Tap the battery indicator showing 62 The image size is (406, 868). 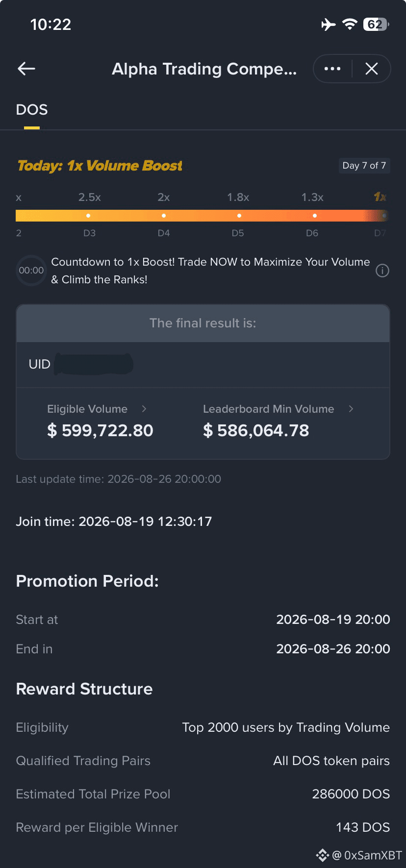click(x=376, y=24)
